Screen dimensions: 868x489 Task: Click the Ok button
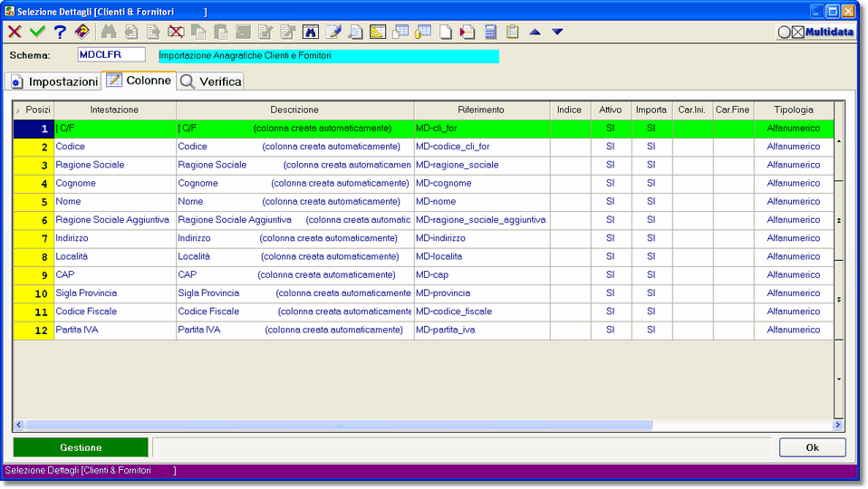812,447
